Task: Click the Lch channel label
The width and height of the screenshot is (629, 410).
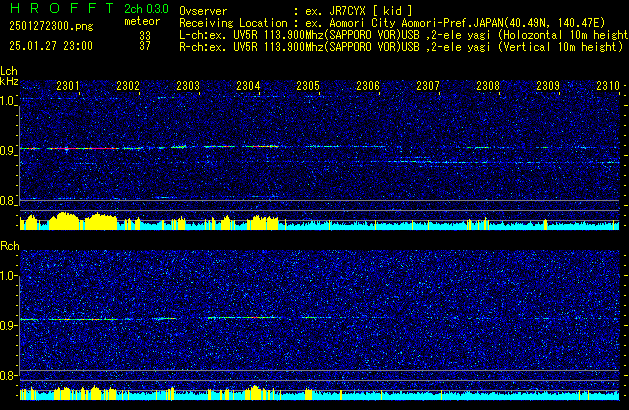Action: (x=9, y=71)
